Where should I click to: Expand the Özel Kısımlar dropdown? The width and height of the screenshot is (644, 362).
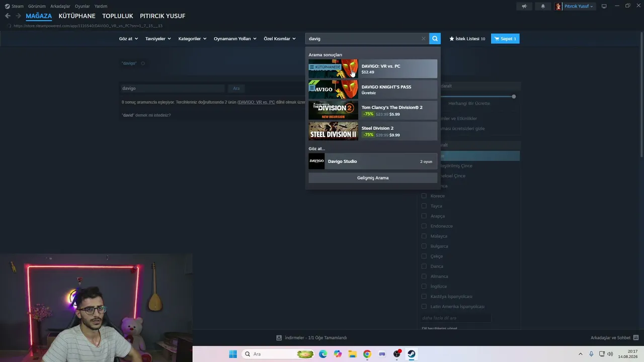280,39
